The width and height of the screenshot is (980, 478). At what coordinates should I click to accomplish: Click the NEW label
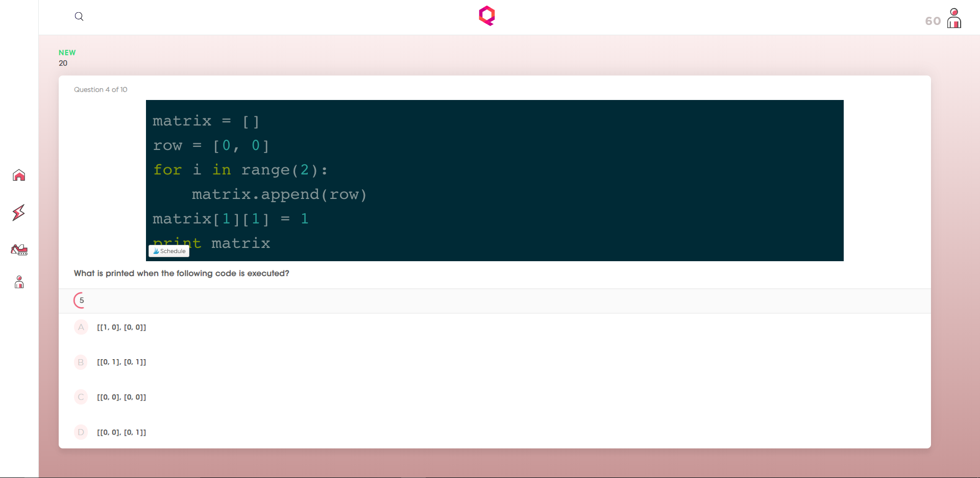67,53
